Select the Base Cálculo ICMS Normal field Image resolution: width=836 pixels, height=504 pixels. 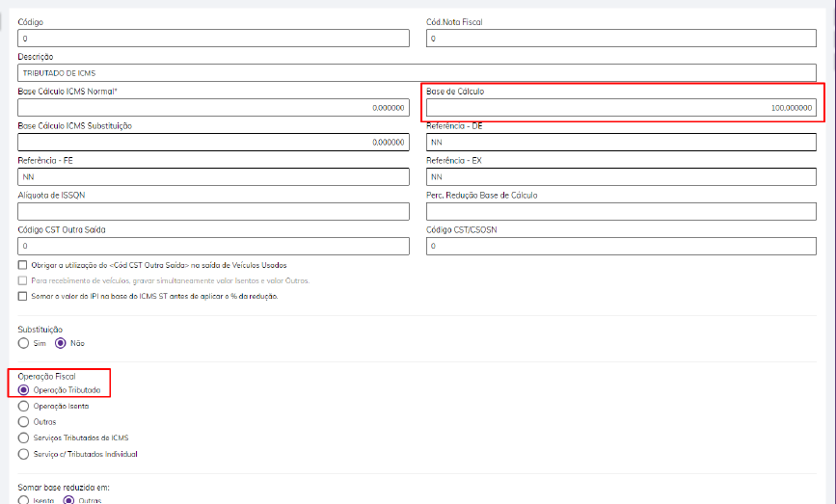[213, 108]
